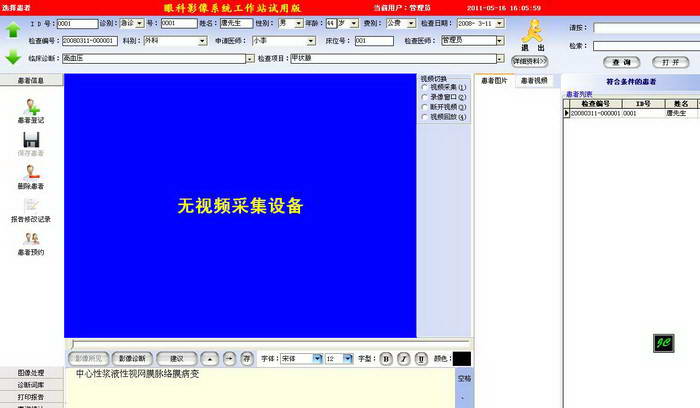
Task: Select patient row 20080311-000001 in the list
Action: point(631,113)
